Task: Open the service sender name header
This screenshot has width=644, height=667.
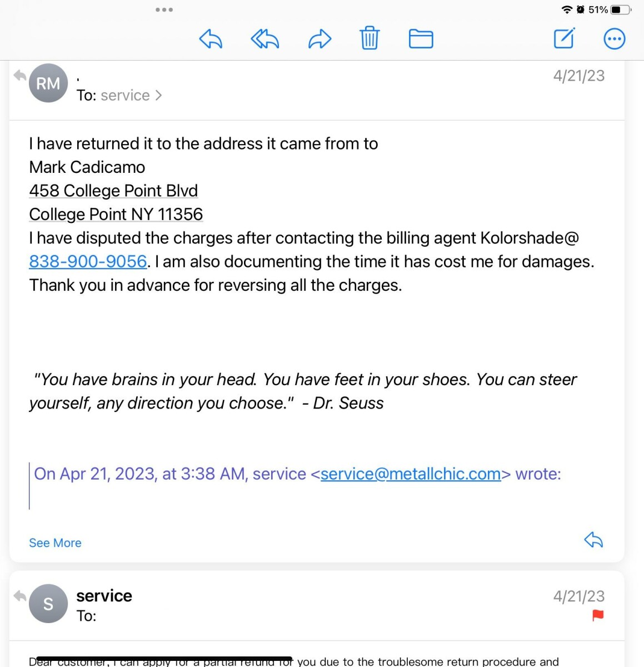Action: [x=104, y=596]
